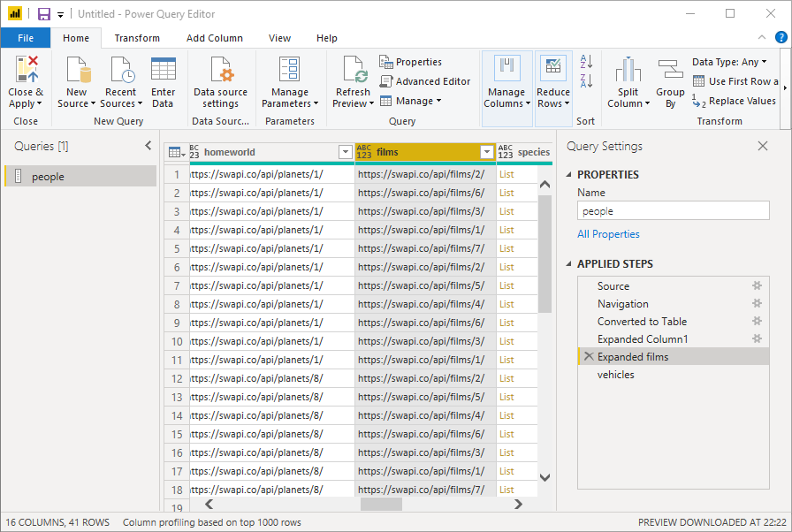Open settings for the Source step
The width and height of the screenshot is (792, 532).
tap(758, 285)
